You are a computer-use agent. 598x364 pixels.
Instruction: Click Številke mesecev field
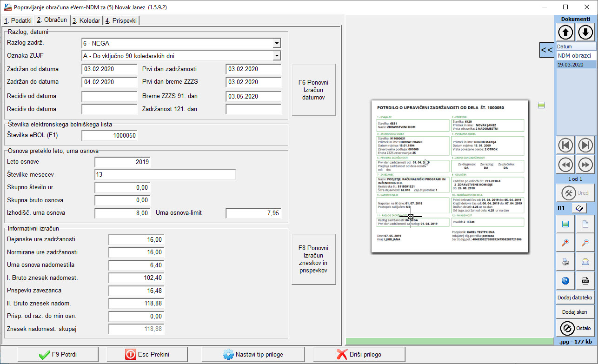point(165,175)
